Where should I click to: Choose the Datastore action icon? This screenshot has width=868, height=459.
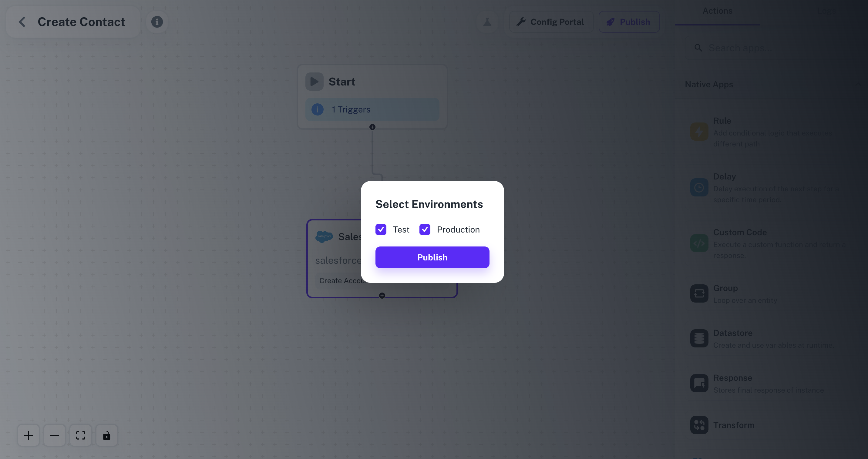tap(699, 338)
